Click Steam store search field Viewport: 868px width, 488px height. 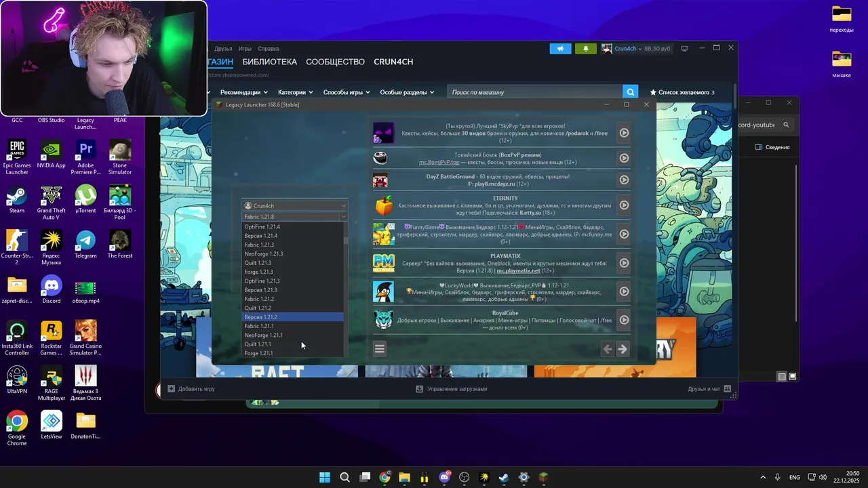(x=536, y=92)
